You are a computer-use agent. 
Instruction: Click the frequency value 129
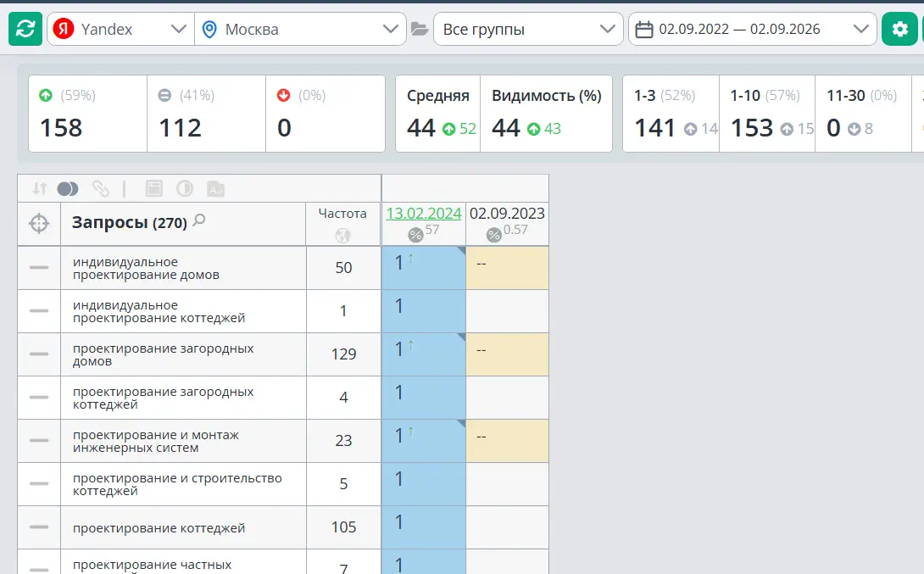(x=343, y=354)
